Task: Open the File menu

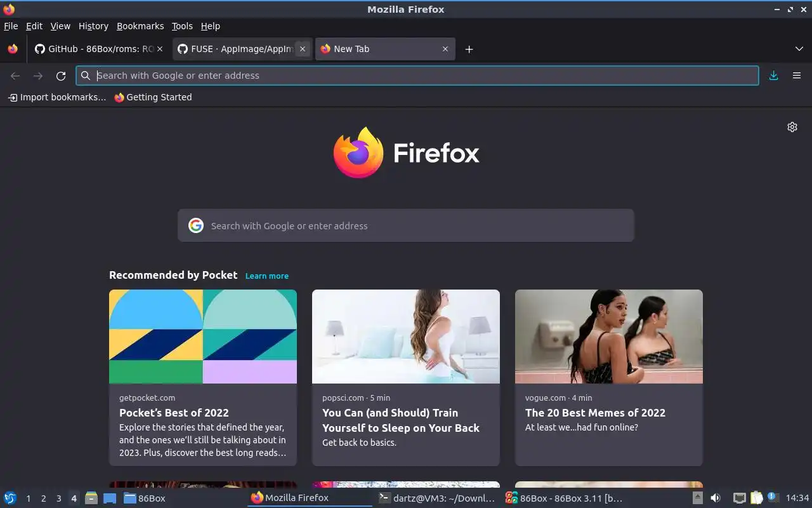Action: point(11,26)
